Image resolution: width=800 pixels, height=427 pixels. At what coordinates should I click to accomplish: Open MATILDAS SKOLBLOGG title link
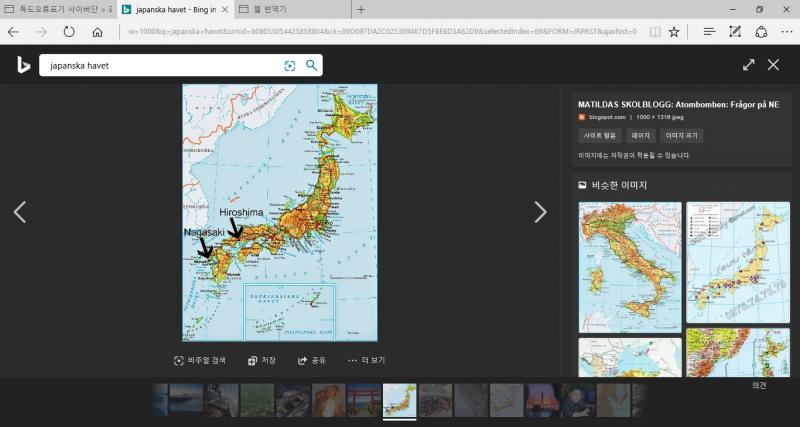tap(677, 104)
